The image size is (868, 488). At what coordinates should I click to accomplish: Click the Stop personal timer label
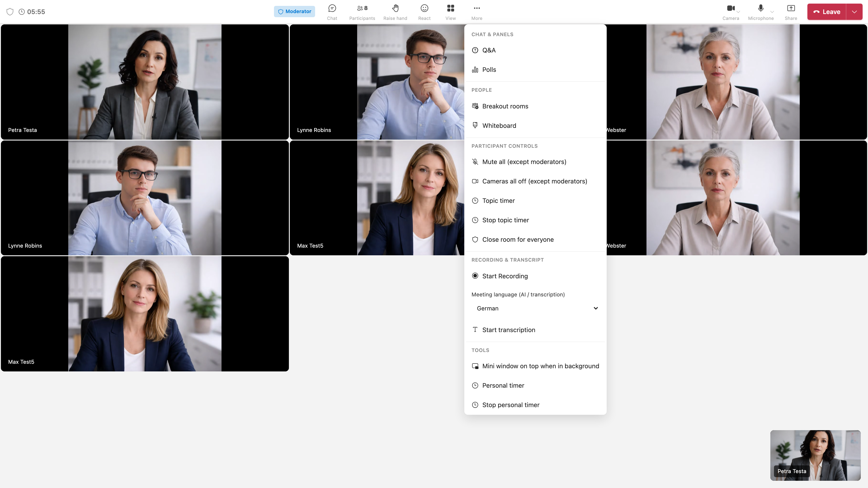pos(511,405)
